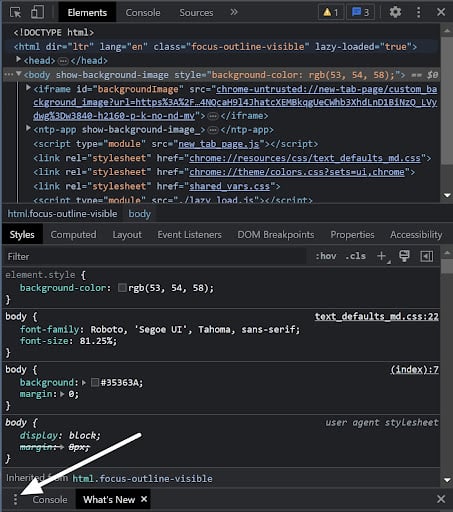Expand the background shorthand property

84,382
